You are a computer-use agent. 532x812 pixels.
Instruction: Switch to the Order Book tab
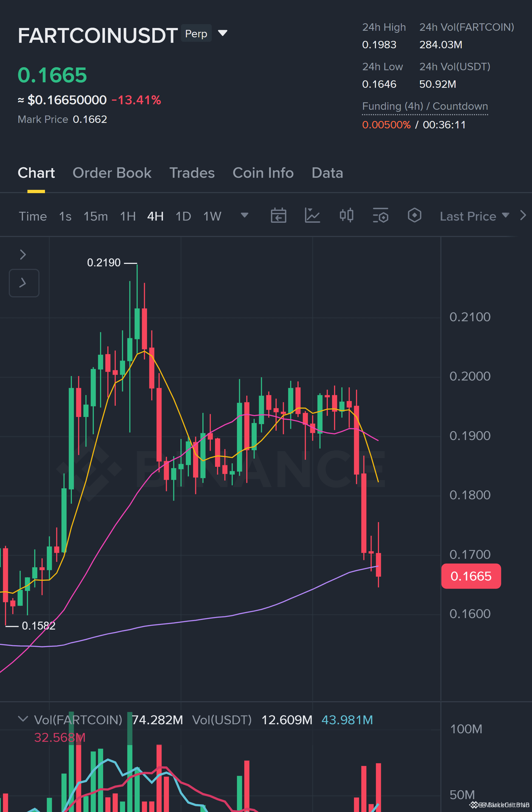112,173
